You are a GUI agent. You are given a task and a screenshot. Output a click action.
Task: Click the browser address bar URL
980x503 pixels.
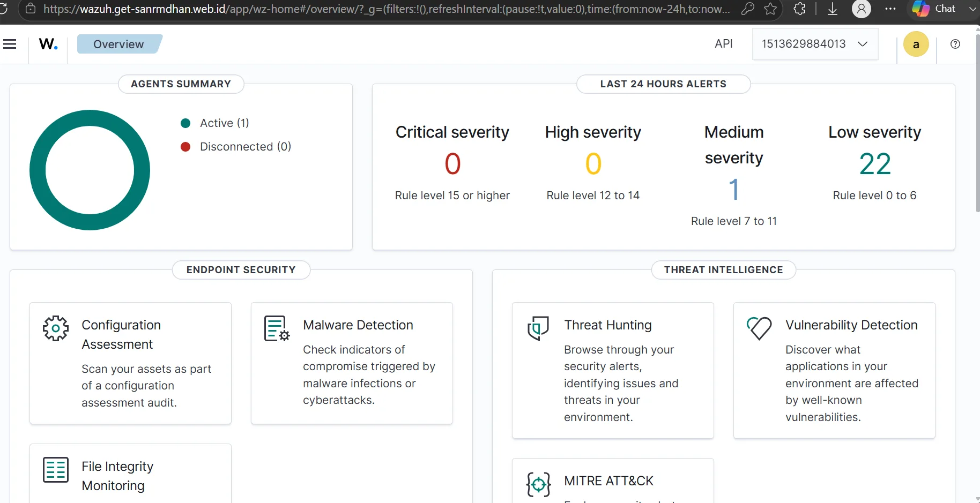pyautogui.click(x=386, y=9)
